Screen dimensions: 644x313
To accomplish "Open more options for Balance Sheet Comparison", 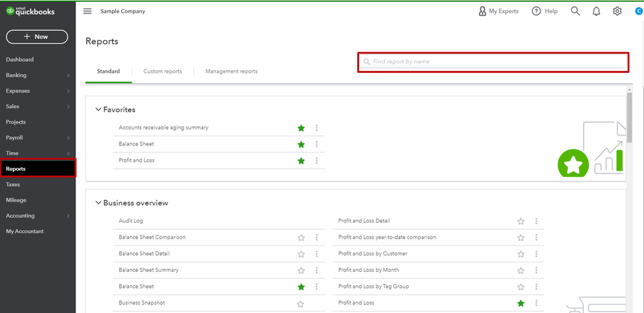I will pyautogui.click(x=317, y=237).
